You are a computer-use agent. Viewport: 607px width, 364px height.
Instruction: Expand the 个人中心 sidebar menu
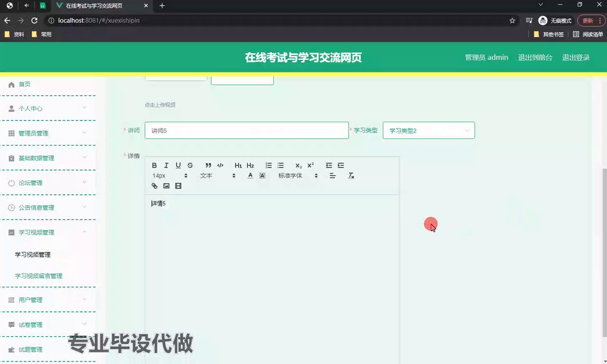click(x=47, y=108)
